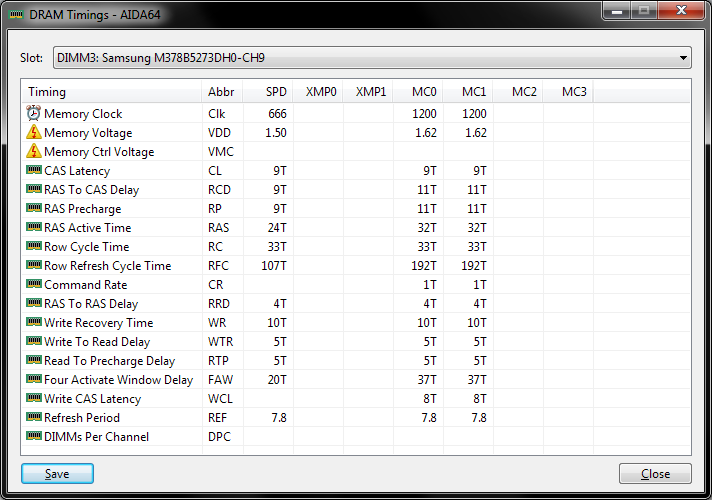This screenshot has width=712, height=500.
Task: Select the Memory Voltage row label
Action: (88, 133)
